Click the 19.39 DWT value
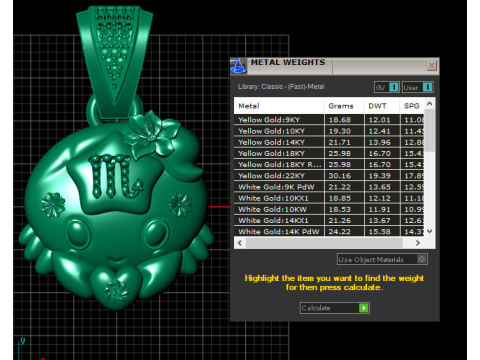The height and width of the screenshot is (360, 480). coord(379,176)
